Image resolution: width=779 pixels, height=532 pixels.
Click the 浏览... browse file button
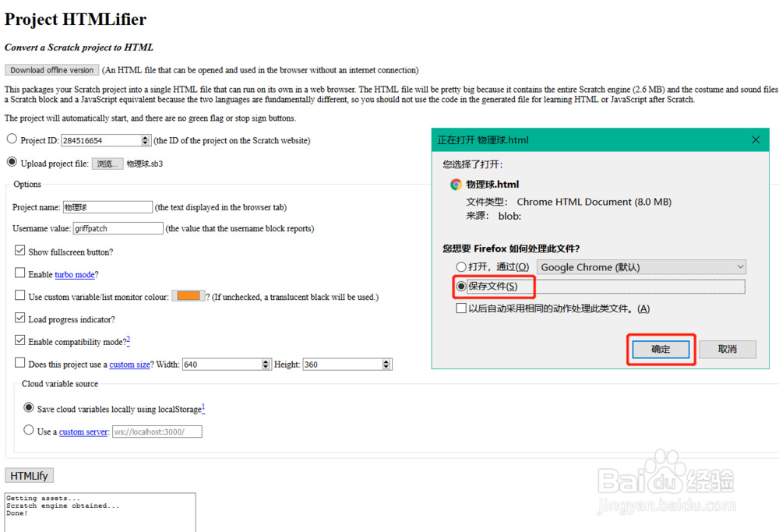[108, 164]
